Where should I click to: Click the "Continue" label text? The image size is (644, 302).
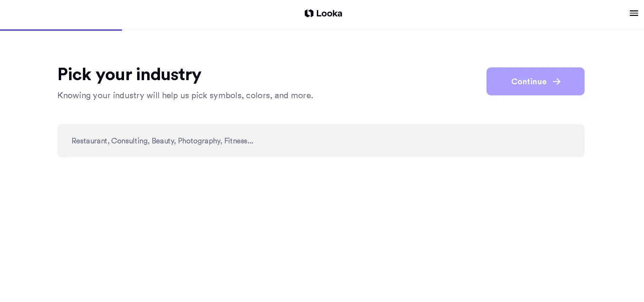[529, 82]
